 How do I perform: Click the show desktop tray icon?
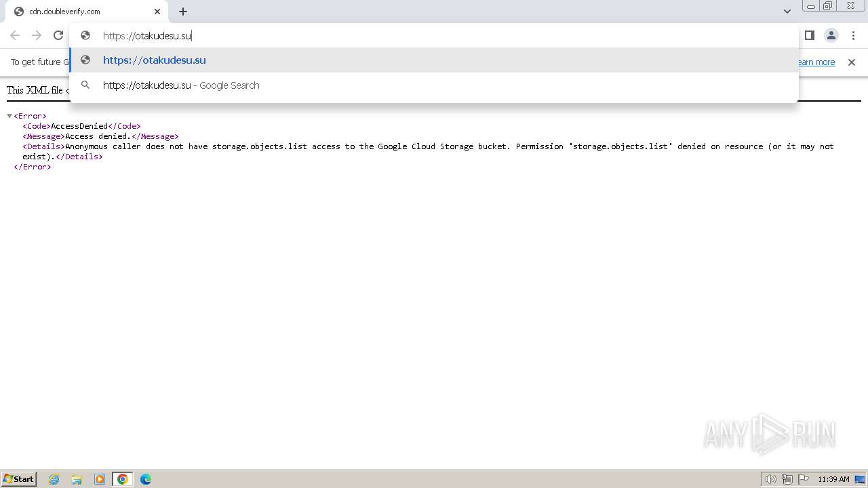point(860,479)
